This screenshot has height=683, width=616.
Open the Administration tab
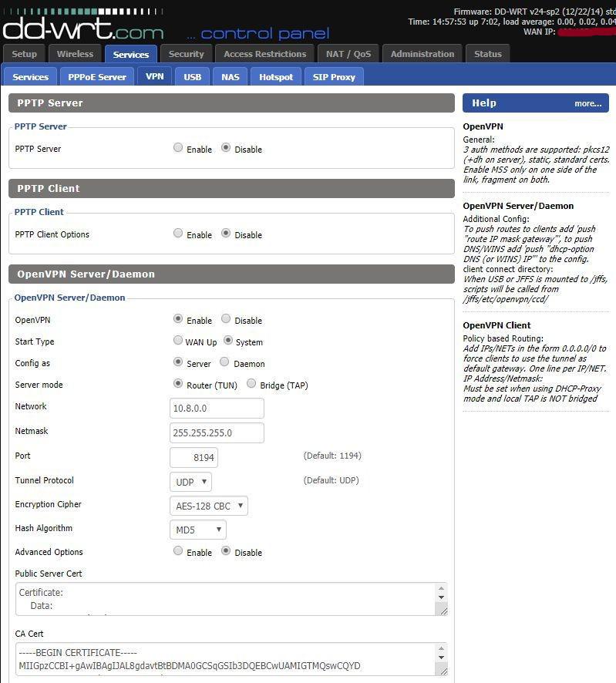[422, 54]
